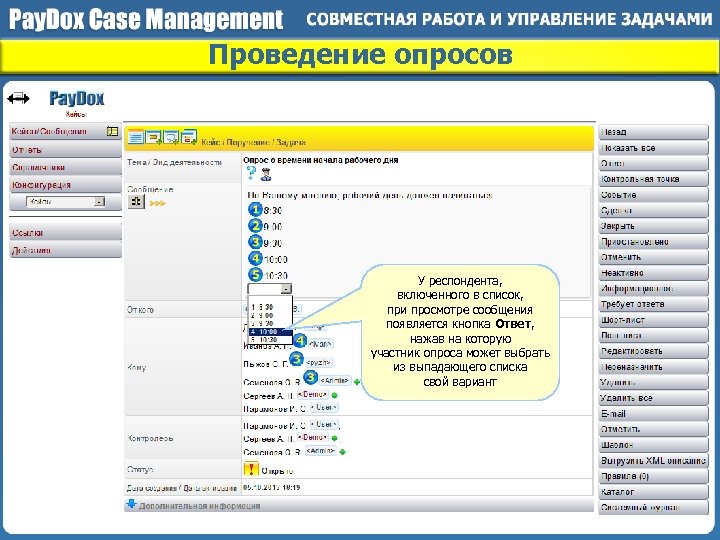
Task: Click the green dot after Demo tag in Контролеры
Action: (x=335, y=438)
